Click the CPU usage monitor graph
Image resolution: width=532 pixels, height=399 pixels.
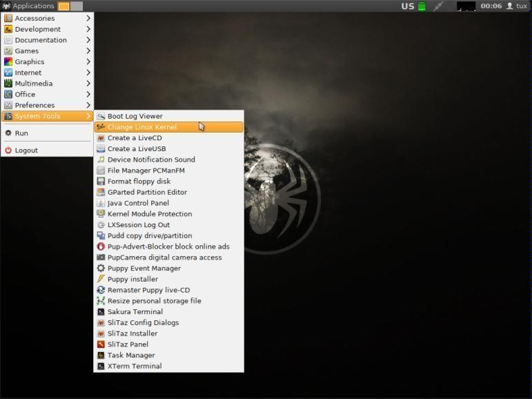[x=466, y=6]
